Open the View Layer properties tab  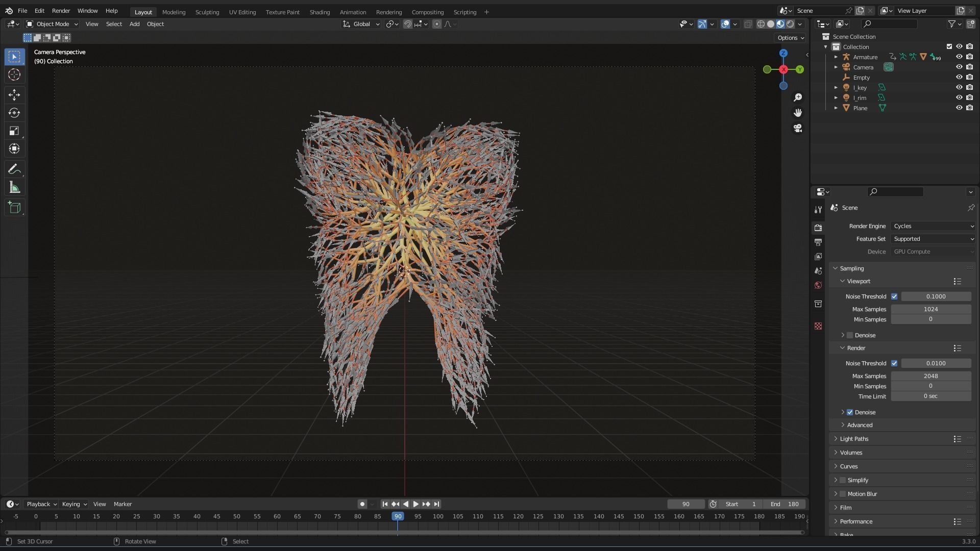818,256
